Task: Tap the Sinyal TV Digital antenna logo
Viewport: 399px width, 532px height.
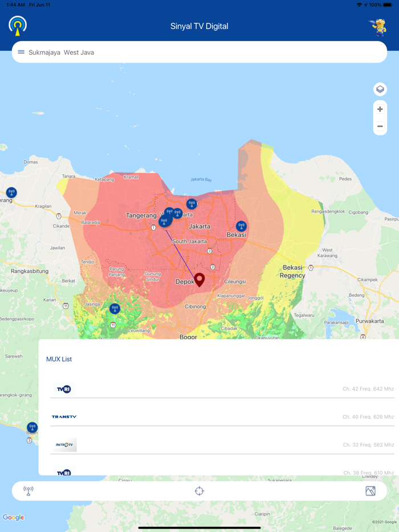Action: tap(18, 26)
